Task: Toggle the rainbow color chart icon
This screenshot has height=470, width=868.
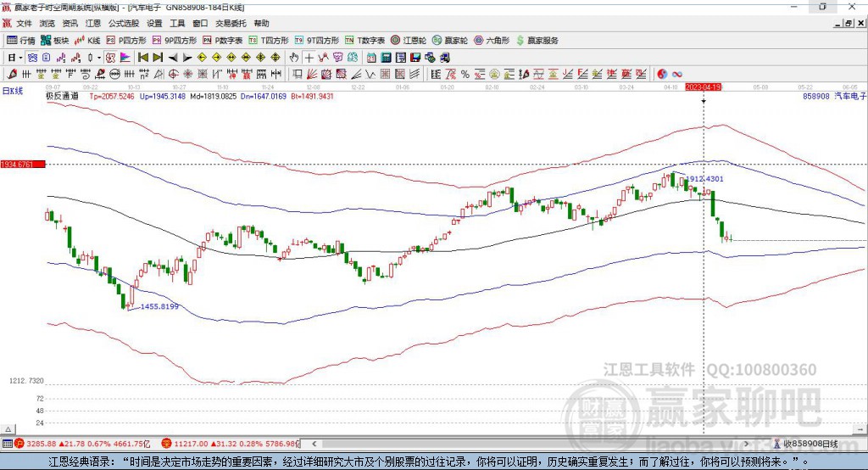Action: point(125,58)
